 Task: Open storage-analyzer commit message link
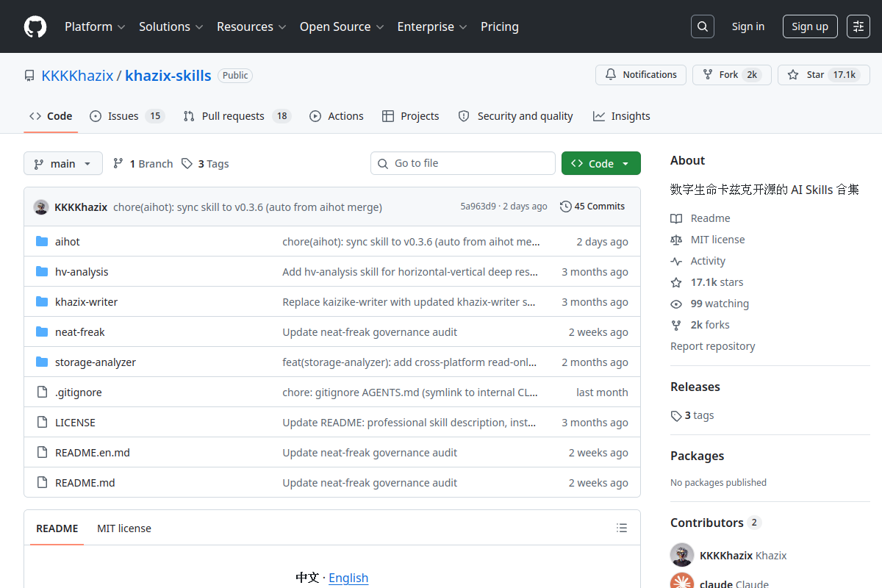pyautogui.click(x=409, y=362)
